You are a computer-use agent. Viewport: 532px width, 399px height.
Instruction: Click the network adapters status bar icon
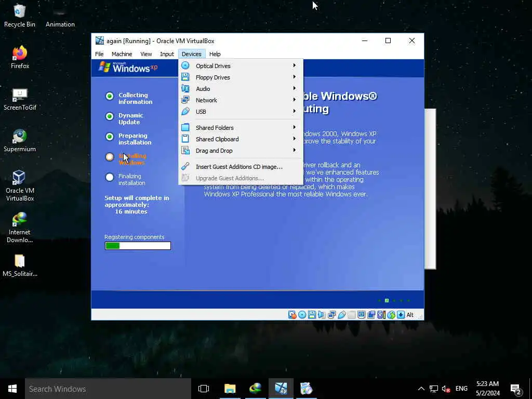click(332, 315)
